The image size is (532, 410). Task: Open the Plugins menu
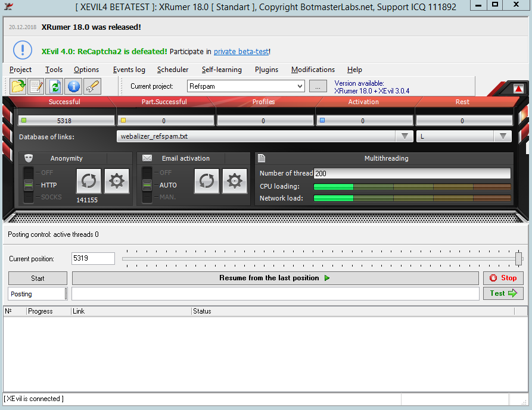[x=266, y=70]
